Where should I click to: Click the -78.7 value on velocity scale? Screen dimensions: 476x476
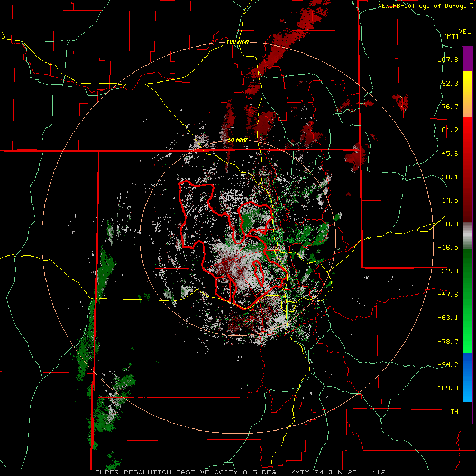pos(448,342)
